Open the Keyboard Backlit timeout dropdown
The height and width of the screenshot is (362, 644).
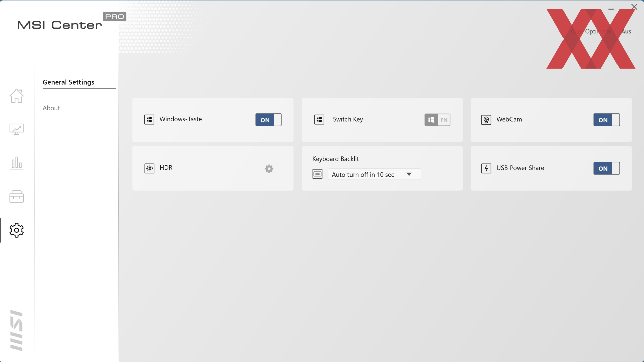point(374,174)
